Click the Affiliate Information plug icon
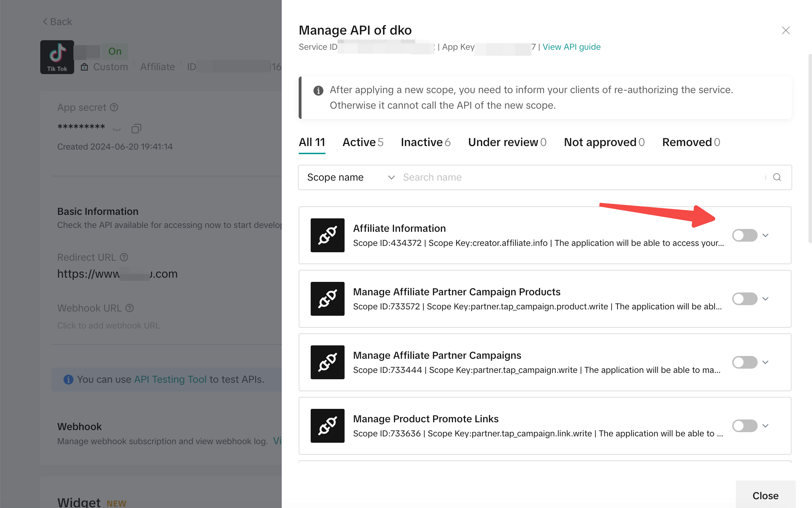 click(x=327, y=235)
